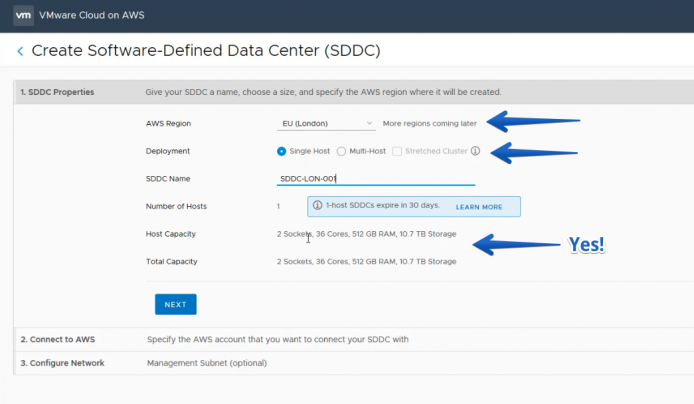Go back using the left chevron arrow
Screen dimensions: 694x404
coord(20,51)
